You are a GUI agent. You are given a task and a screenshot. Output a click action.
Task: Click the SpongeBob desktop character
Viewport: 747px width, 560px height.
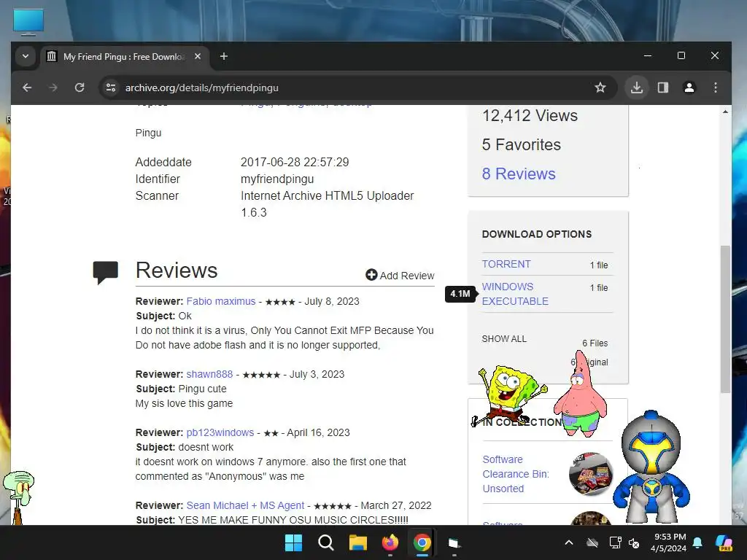point(510,395)
